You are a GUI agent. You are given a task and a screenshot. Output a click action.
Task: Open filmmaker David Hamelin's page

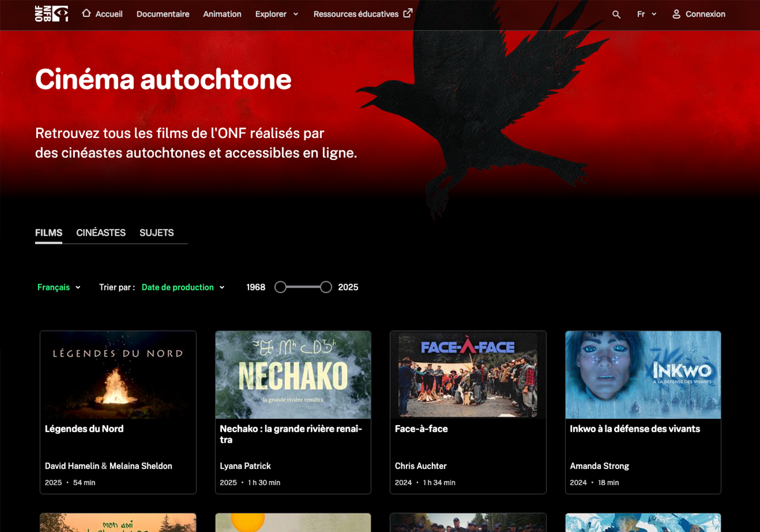click(x=72, y=466)
